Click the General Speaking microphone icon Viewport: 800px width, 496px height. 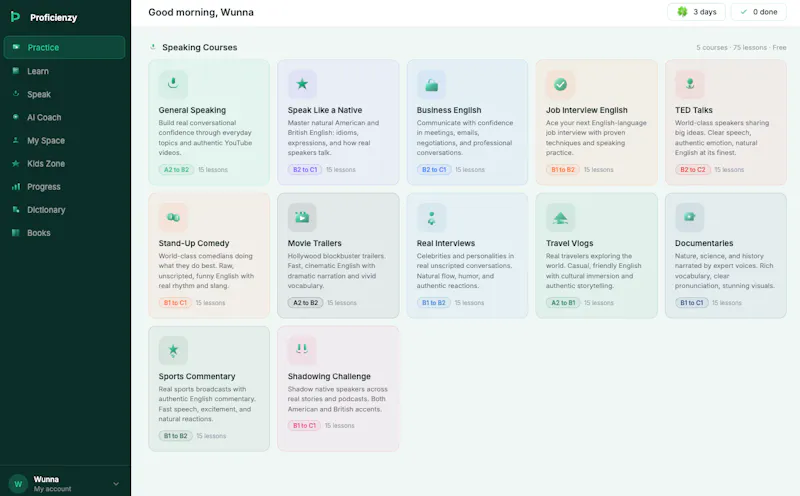(x=173, y=84)
